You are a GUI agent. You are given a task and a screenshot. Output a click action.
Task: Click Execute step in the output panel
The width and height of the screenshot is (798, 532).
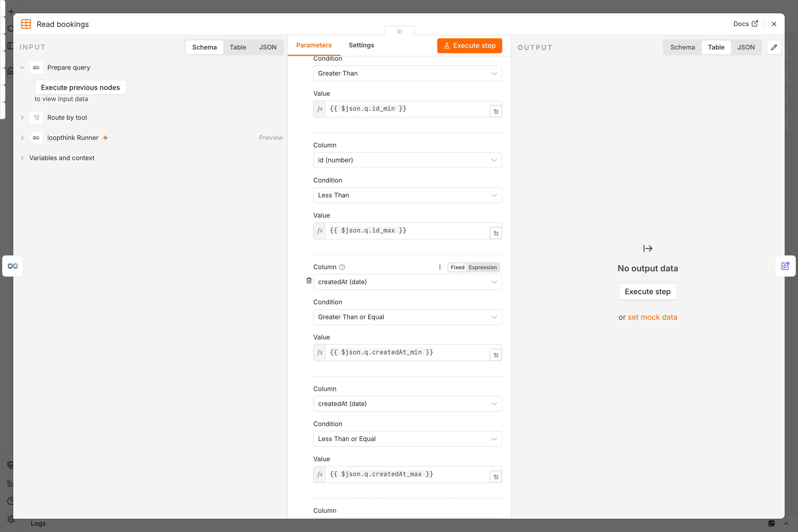coord(647,292)
